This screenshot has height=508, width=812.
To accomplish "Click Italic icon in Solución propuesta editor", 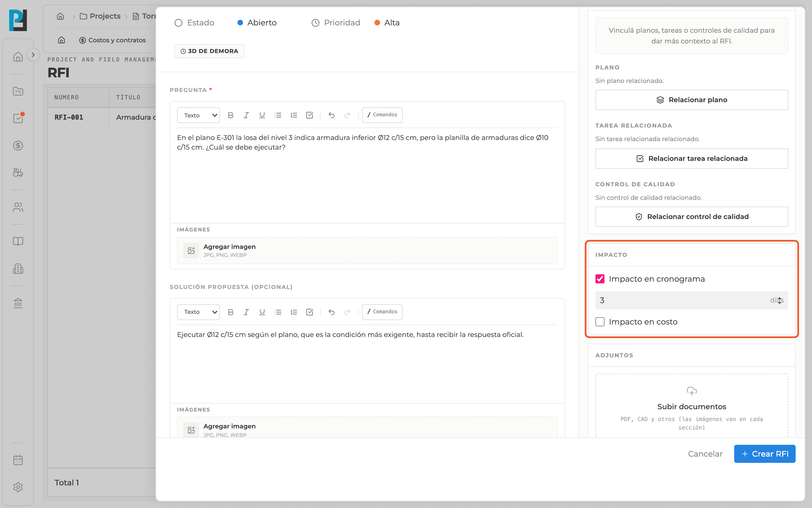I will click(x=246, y=312).
